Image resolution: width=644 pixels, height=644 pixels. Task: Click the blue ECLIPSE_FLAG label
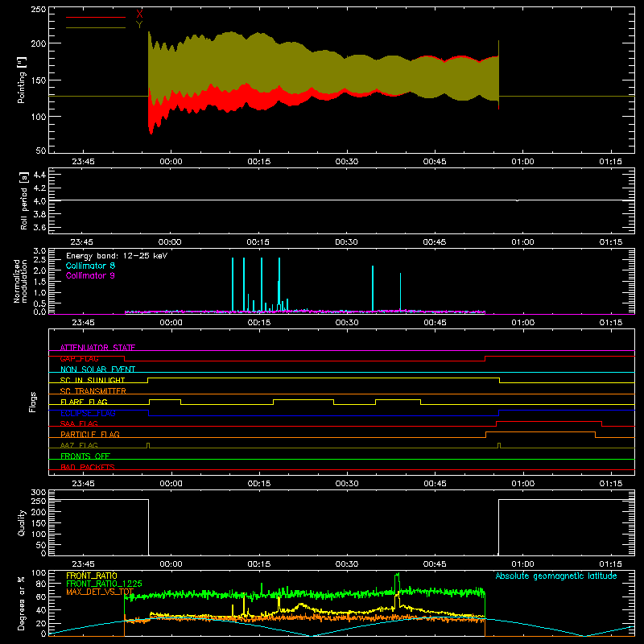pos(88,413)
